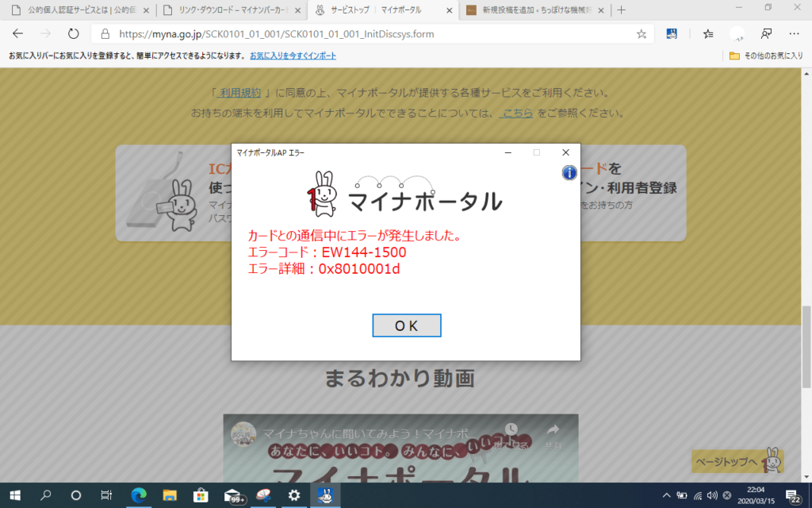Image resolution: width=812 pixels, height=508 pixels.
Task: Select the サービストップ マイナポータル tab
Action: point(383,10)
